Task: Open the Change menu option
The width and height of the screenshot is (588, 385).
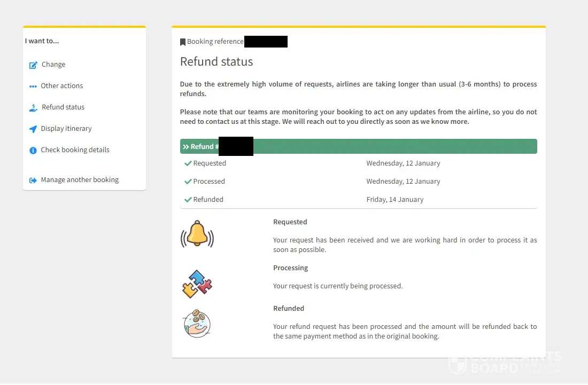Action: 53,65
